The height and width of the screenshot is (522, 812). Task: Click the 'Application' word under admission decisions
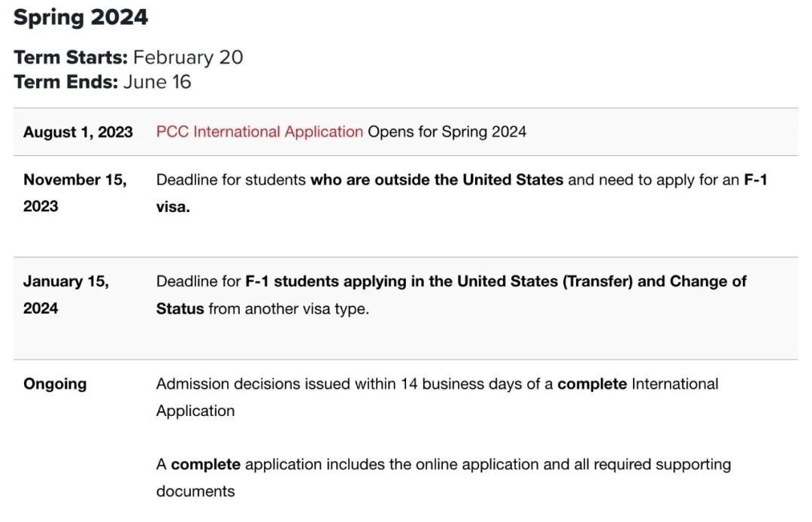tap(195, 411)
